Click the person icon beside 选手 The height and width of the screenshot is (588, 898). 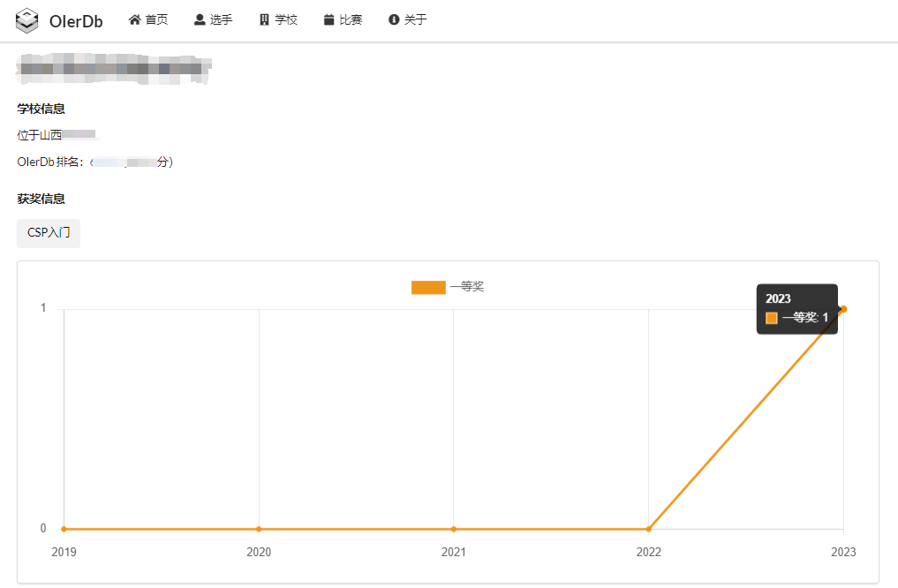(x=200, y=19)
